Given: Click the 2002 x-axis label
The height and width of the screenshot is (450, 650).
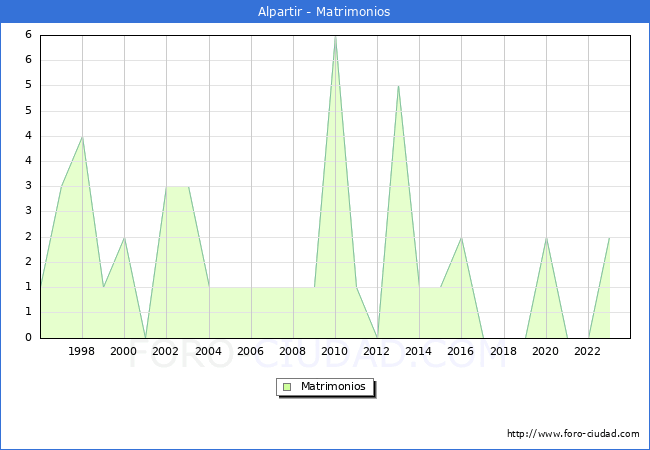Looking at the screenshot, I should click(165, 351).
